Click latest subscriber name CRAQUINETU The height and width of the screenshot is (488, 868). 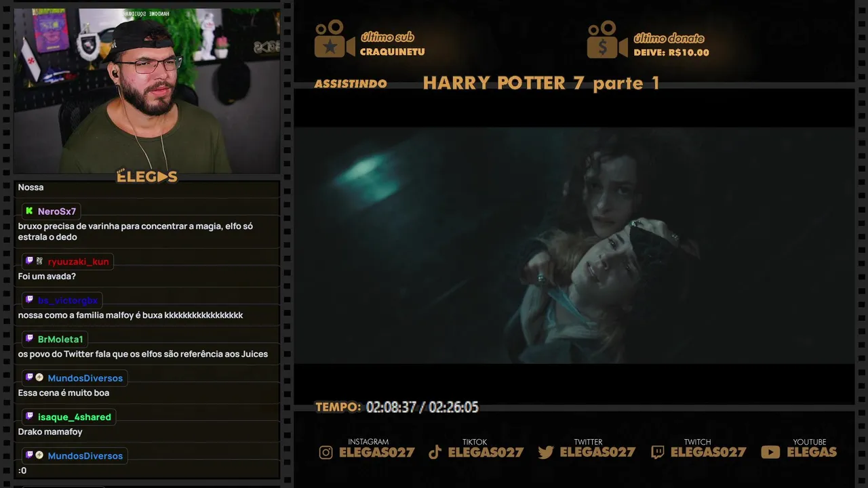393,52
